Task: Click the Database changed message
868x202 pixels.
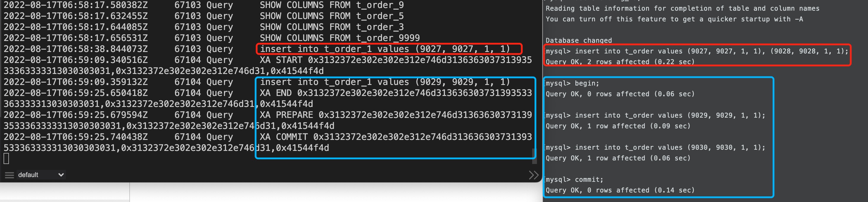Action: click(578, 40)
